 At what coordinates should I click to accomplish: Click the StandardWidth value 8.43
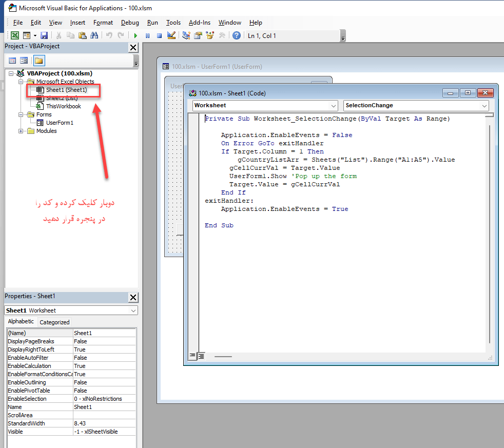105,423
